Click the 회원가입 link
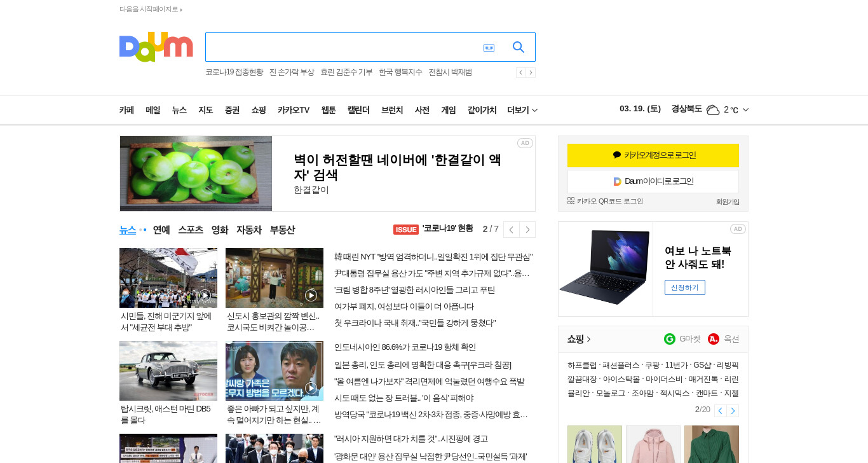Viewport: 868px width, 463px height. pos(728,202)
